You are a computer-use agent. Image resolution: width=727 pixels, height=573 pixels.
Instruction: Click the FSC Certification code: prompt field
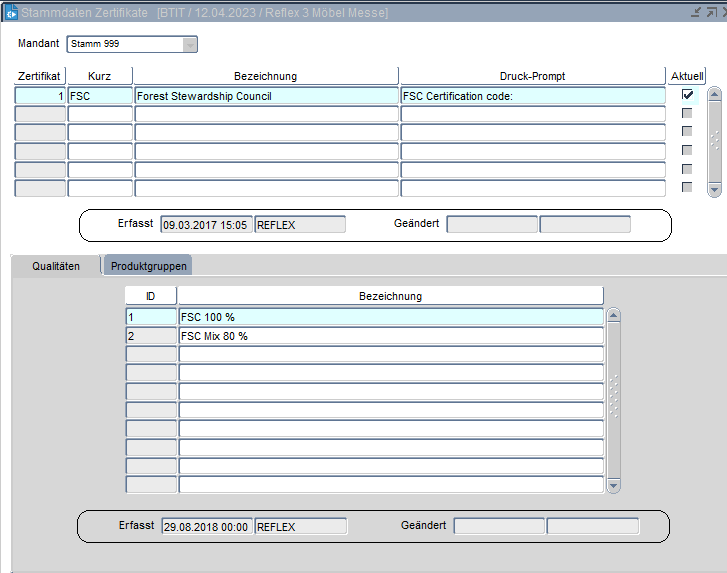(532, 96)
